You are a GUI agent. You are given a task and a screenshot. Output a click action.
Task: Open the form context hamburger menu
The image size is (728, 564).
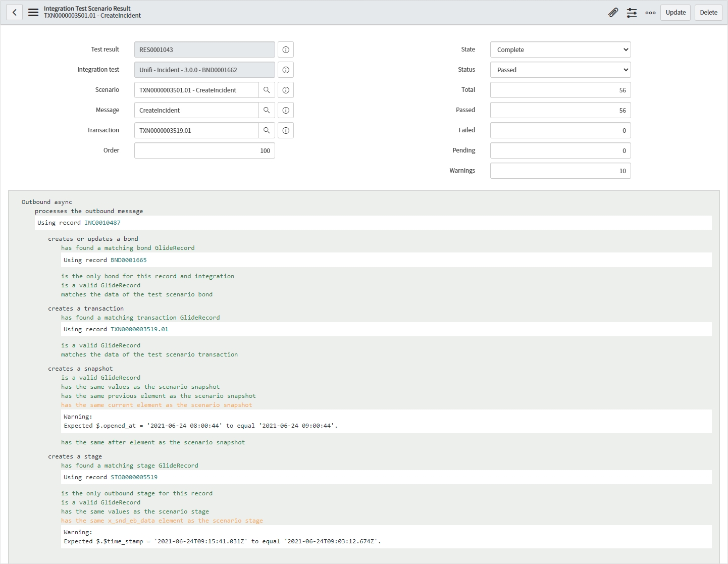(x=33, y=13)
